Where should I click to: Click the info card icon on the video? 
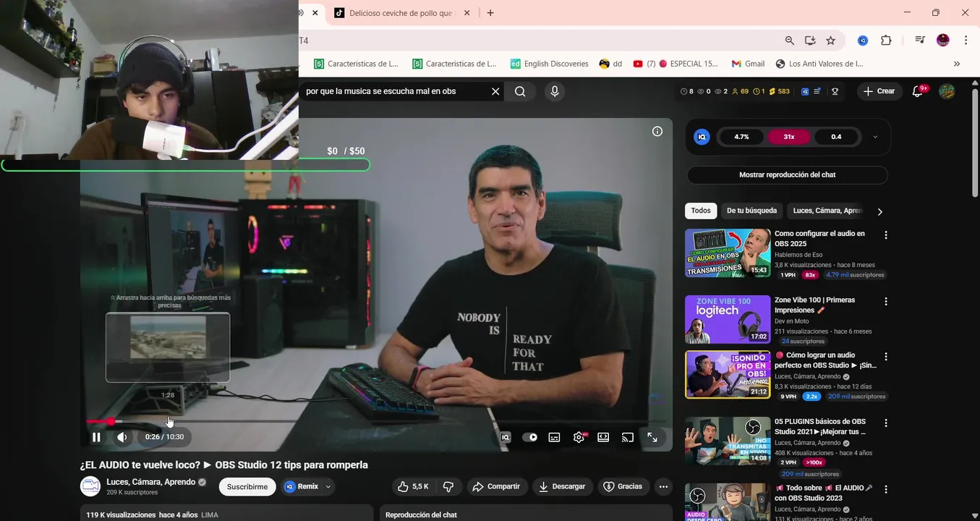point(657,131)
